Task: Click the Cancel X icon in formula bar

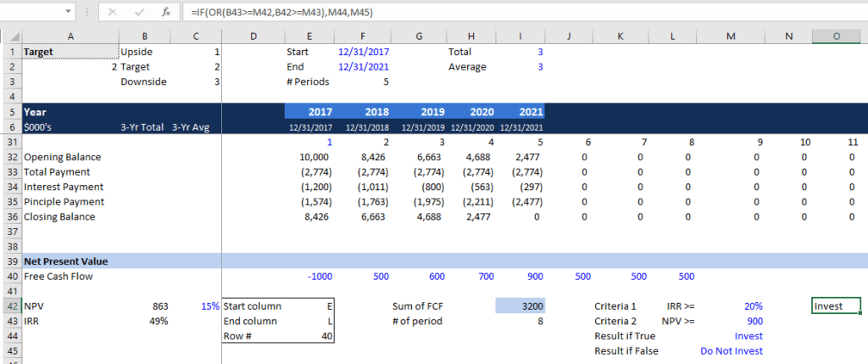Action: [114, 13]
